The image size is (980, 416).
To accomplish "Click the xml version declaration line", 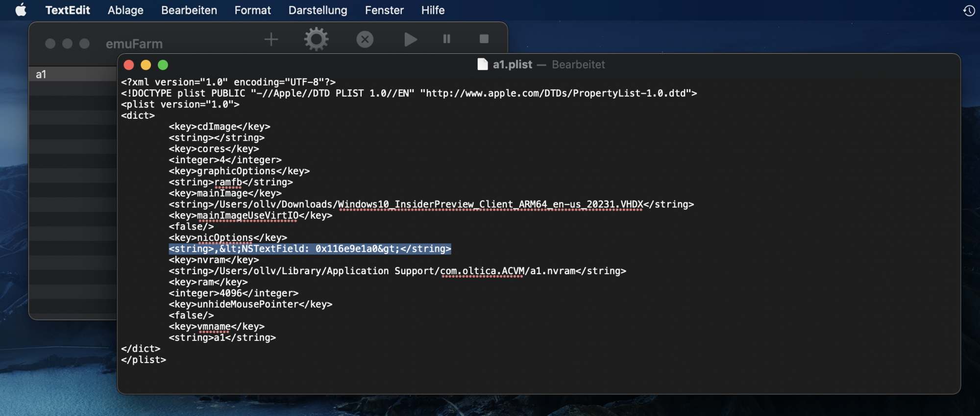I will (x=228, y=82).
